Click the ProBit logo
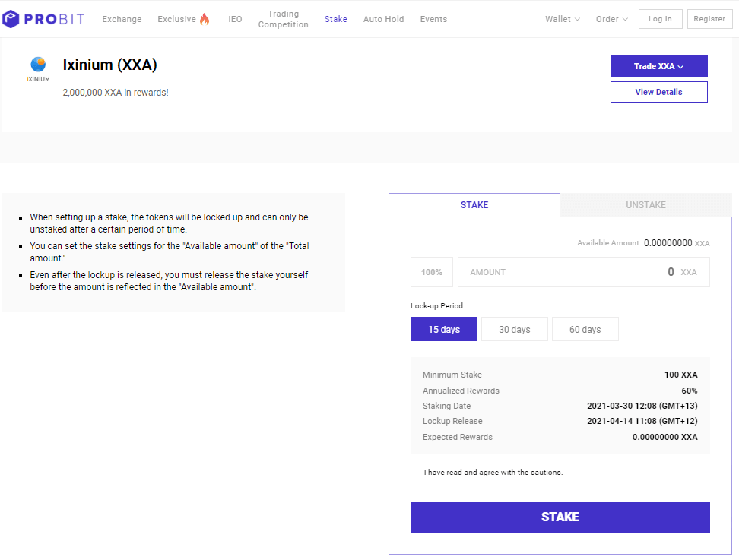Viewport: 739px width, 560px height. pos(43,19)
